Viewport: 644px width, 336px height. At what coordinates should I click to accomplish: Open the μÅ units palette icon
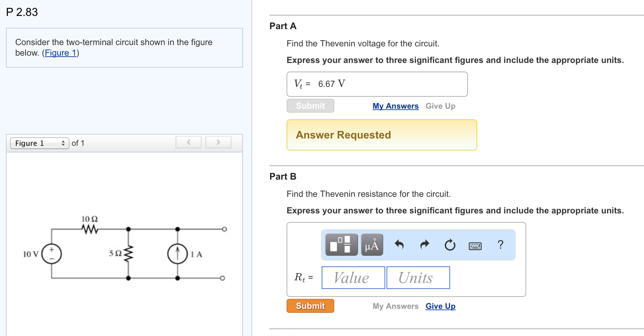pos(371,245)
